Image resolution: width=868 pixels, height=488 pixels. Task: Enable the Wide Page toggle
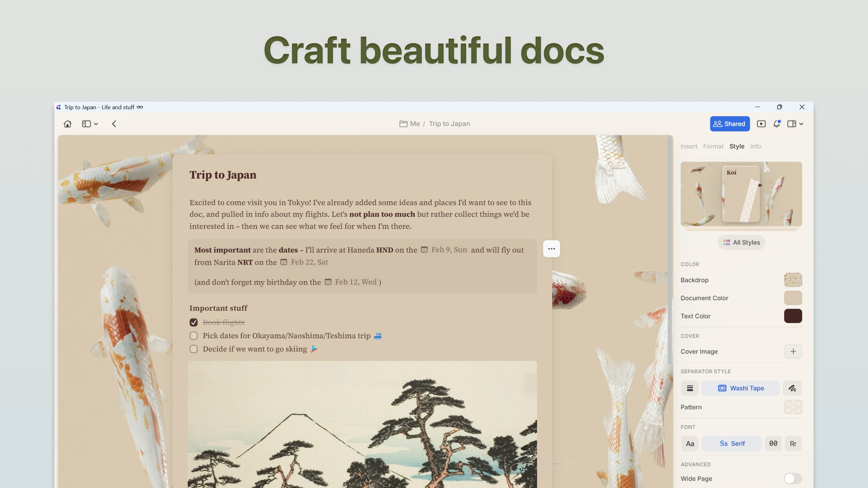click(793, 479)
